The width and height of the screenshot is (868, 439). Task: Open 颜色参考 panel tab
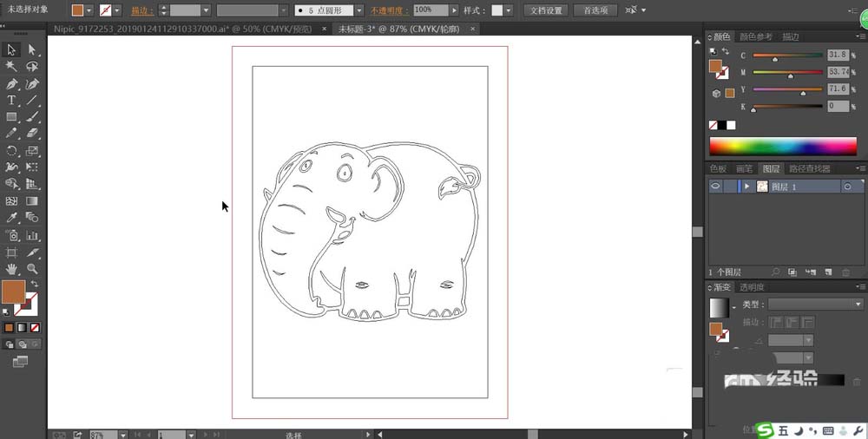756,37
